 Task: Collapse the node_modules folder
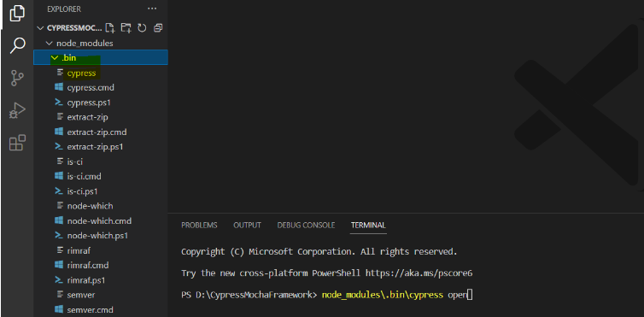click(49, 43)
